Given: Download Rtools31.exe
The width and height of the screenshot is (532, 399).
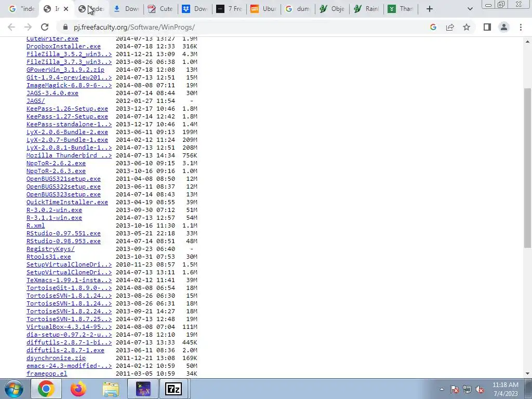Looking at the screenshot, I should [x=48, y=257].
